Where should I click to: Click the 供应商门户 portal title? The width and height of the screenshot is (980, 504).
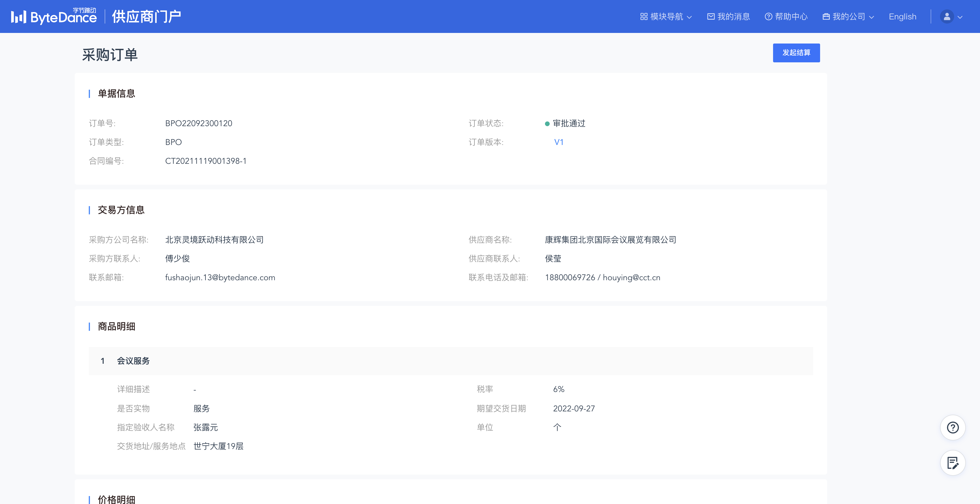(x=146, y=17)
